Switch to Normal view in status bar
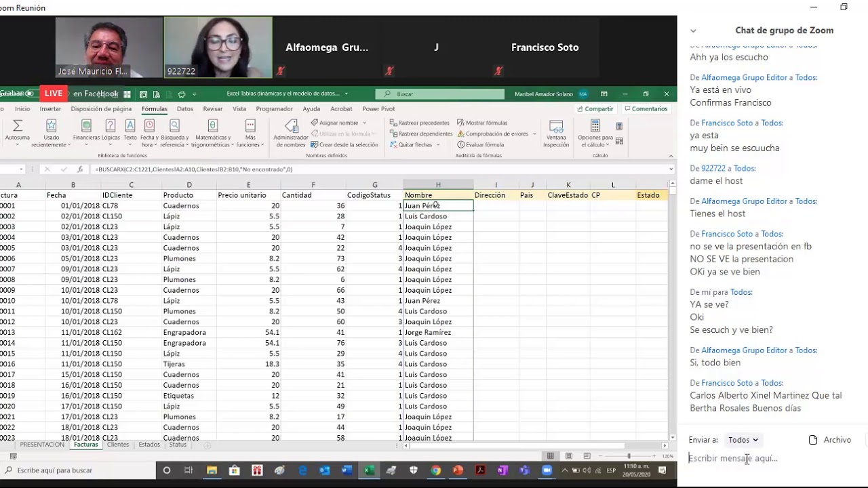The height and width of the screenshot is (488, 868). tap(551, 456)
